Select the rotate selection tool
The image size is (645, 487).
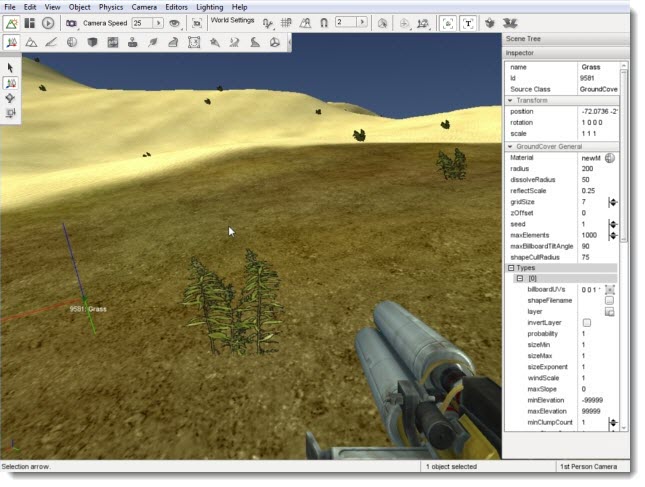point(10,98)
